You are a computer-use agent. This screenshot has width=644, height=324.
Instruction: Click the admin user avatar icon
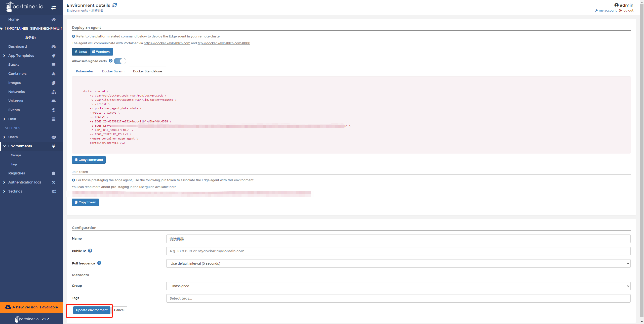point(616,5)
